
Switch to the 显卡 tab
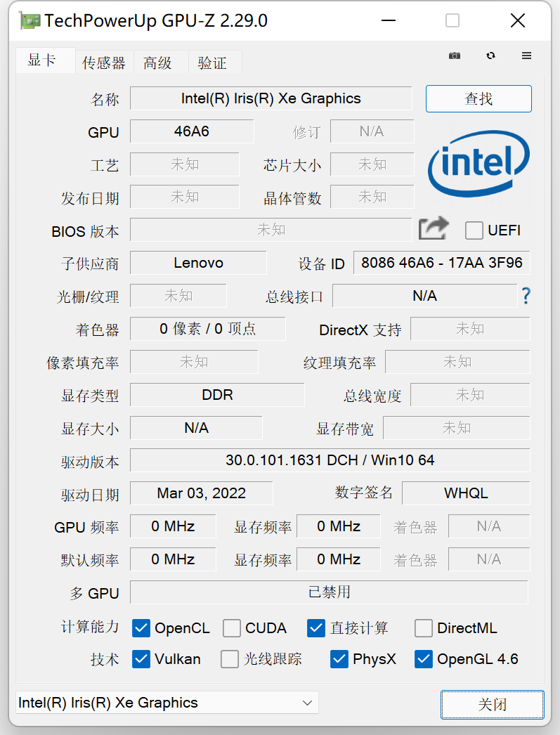tap(45, 60)
